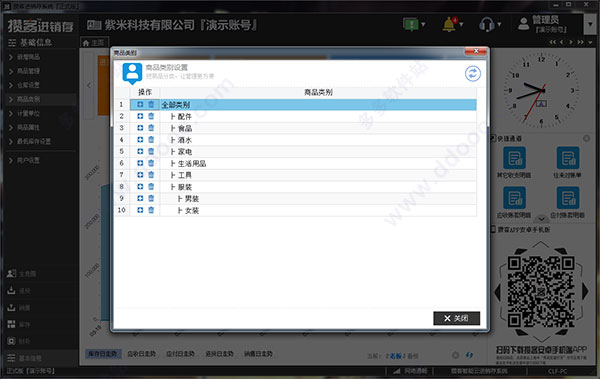Screen dimensions: 600x379
Task: Switch to 库存日走势 chart tab
Action: tap(103, 354)
